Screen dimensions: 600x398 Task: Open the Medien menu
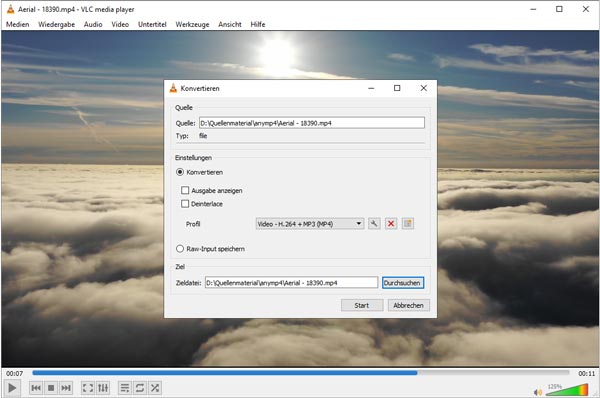[18, 24]
